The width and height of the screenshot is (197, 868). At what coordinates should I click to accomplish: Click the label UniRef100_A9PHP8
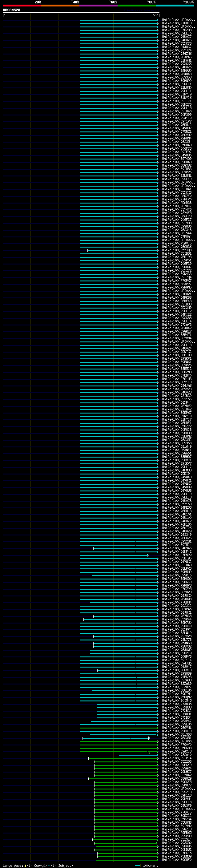click(177, 585)
